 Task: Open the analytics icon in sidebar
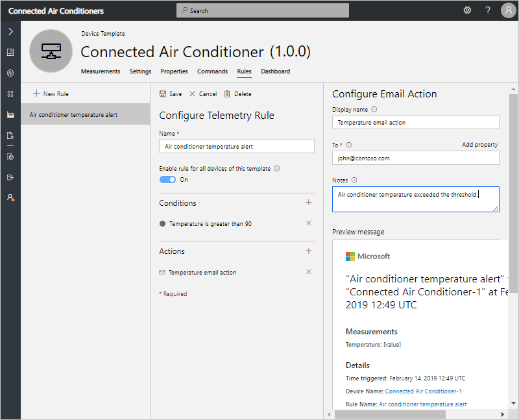pyautogui.click(x=10, y=115)
